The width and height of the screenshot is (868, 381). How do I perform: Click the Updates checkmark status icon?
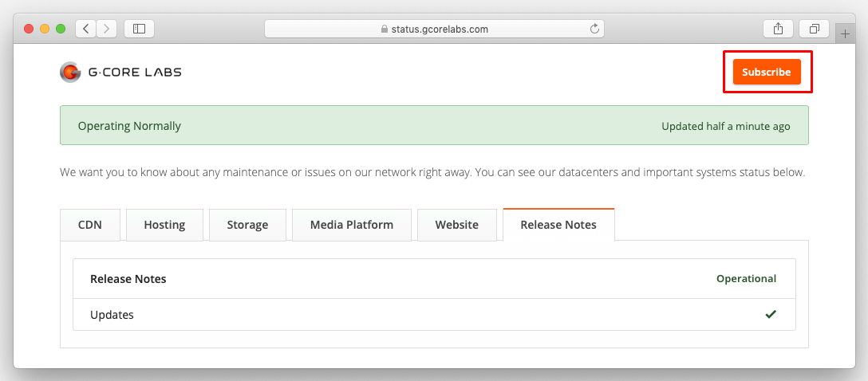pyautogui.click(x=771, y=314)
